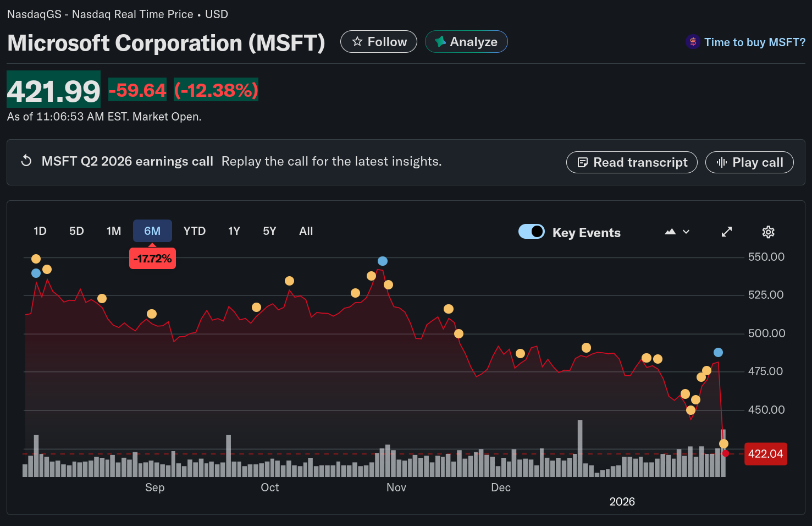812x526 pixels.
Task: Select the All time range tab
Action: [306, 231]
